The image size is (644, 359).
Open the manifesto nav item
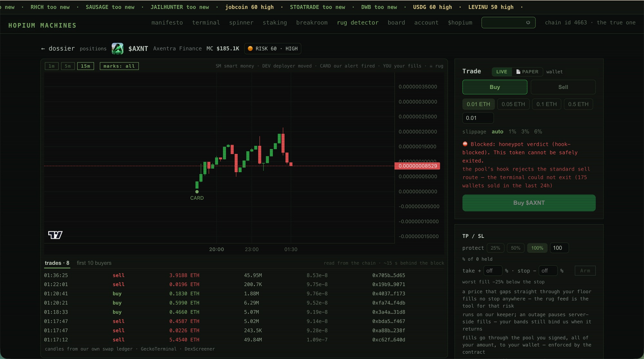coord(167,23)
